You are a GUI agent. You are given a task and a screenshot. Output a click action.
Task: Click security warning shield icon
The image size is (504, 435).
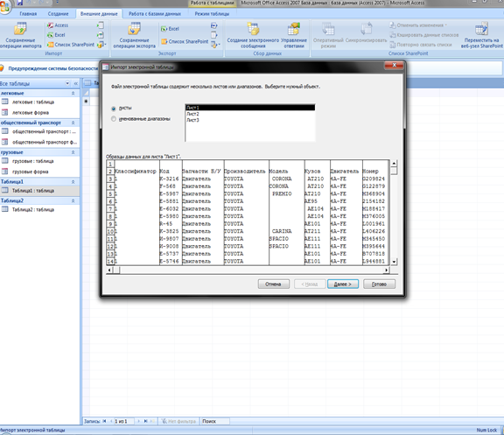coord(2,68)
